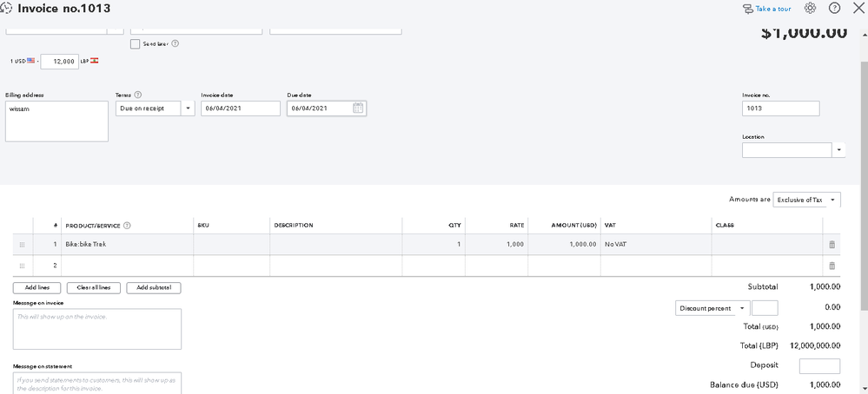Open the due date calendar picker
This screenshot has width=868, height=394.
pos(359,108)
